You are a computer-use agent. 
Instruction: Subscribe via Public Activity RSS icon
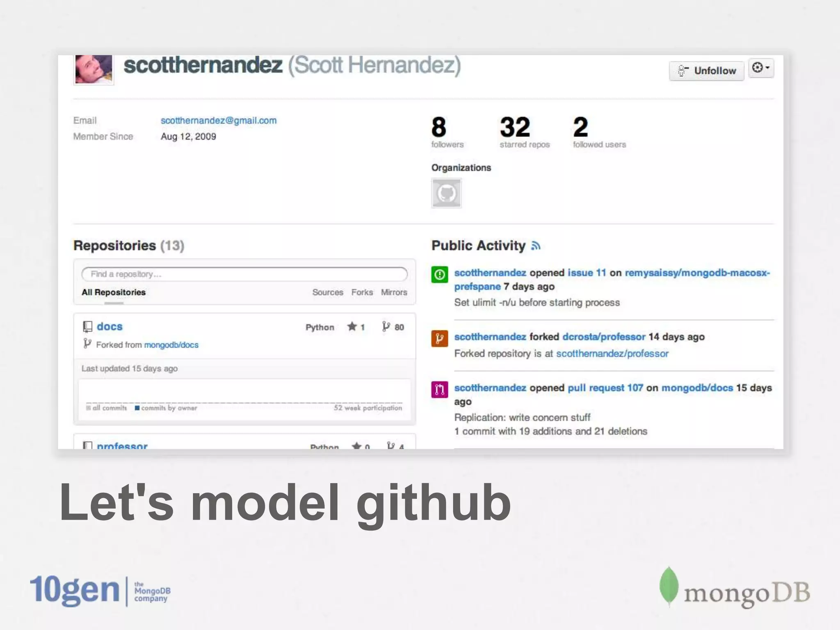pyautogui.click(x=536, y=246)
